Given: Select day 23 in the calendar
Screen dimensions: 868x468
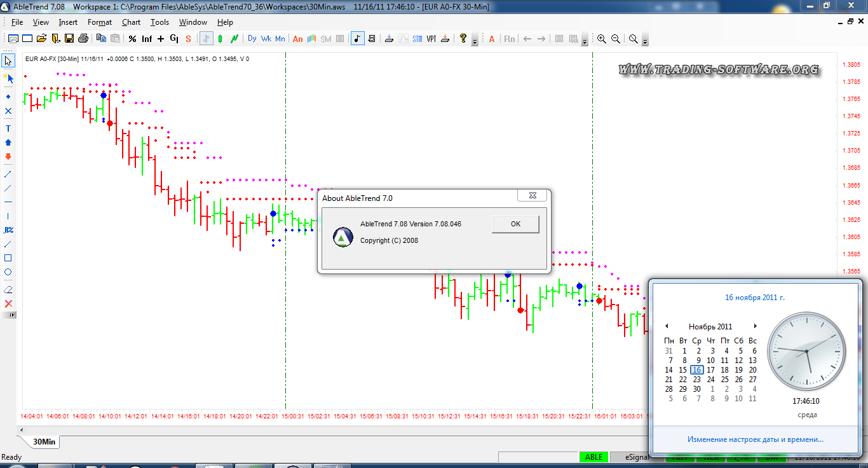Looking at the screenshot, I should [x=696, y=380].
